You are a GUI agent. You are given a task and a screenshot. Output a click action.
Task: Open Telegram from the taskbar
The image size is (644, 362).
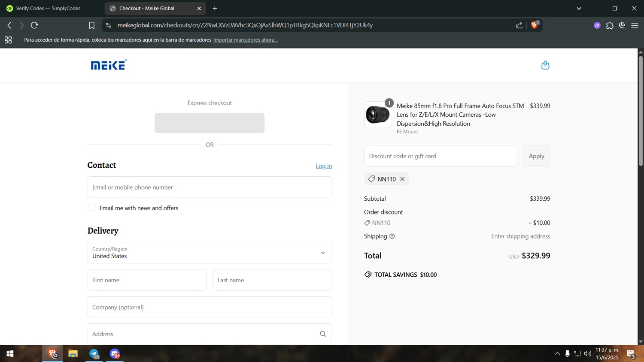coord(94,354)
